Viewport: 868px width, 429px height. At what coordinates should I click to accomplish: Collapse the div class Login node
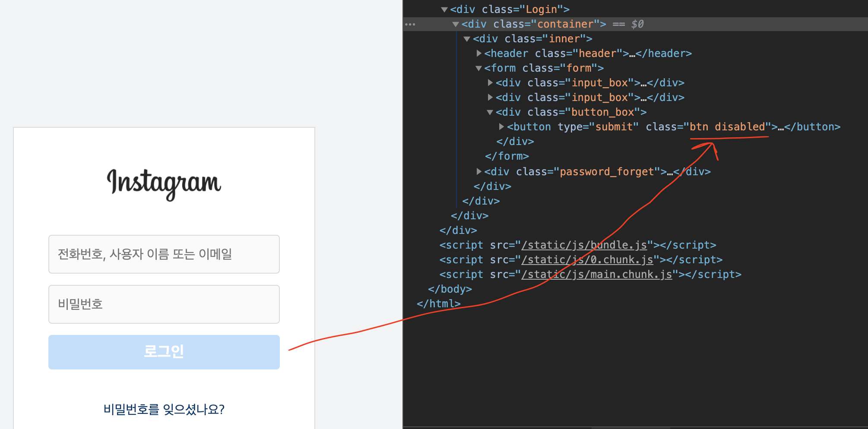coord(444,9)
